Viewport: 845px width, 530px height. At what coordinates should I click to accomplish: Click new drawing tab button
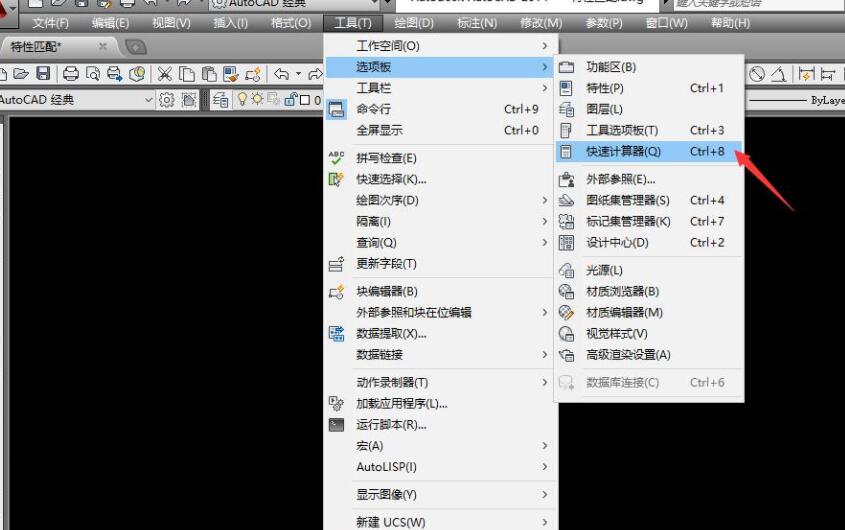[136, 47]
